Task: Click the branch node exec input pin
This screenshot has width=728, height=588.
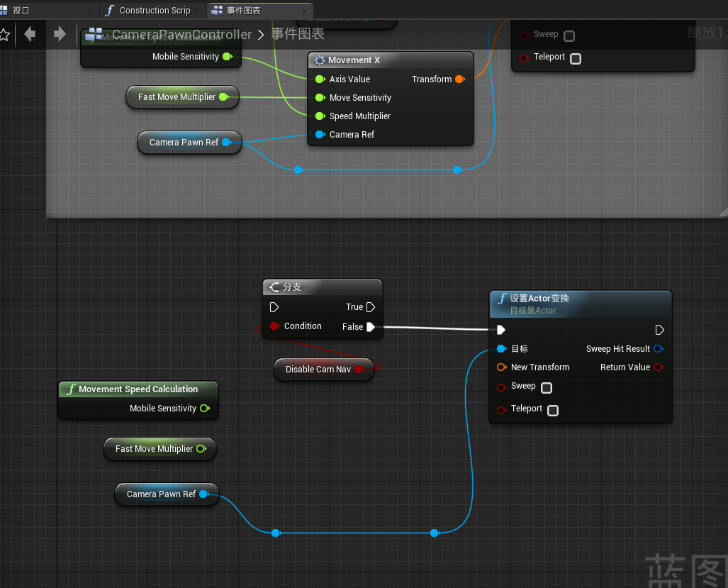Action: pyautogui.click(x=274, y=307)
